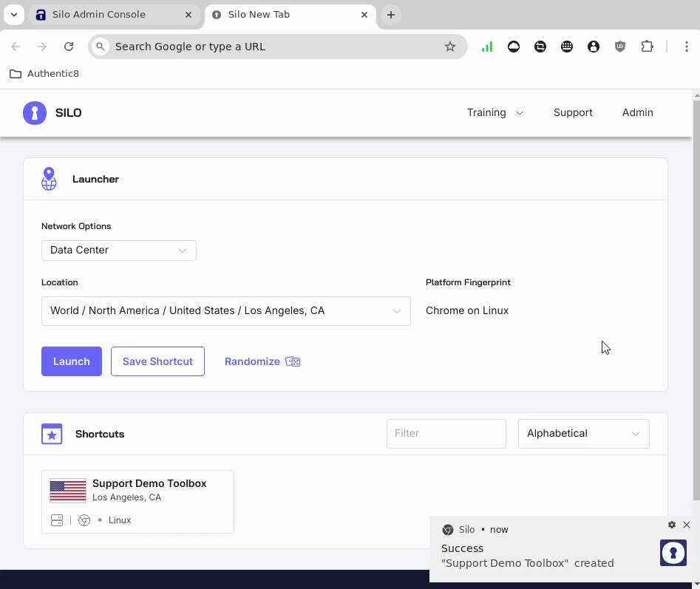
Task: Go forward to next page
Action: [x=42, y=47]
